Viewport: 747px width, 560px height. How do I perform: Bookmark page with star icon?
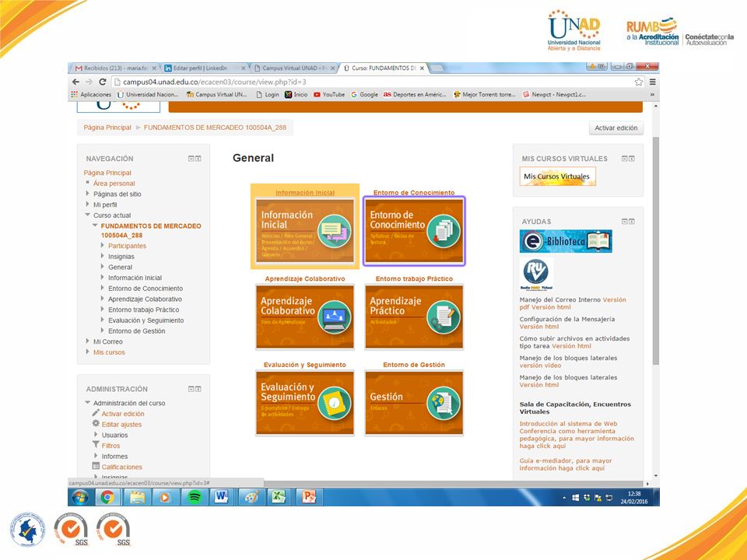638,82
